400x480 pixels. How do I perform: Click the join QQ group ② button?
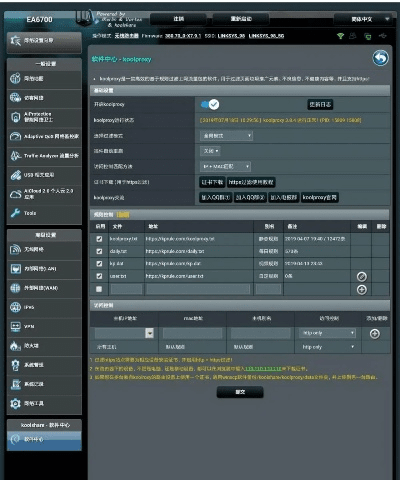(250, 198)
